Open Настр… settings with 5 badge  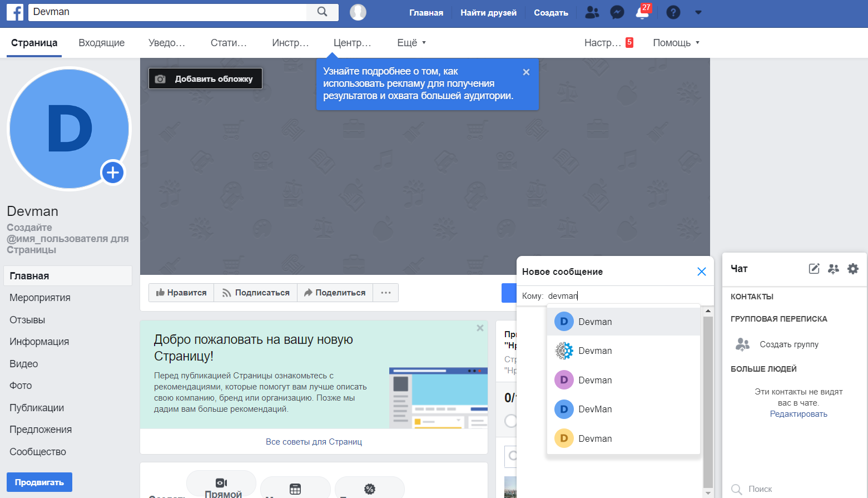click(x=608, y=43)
